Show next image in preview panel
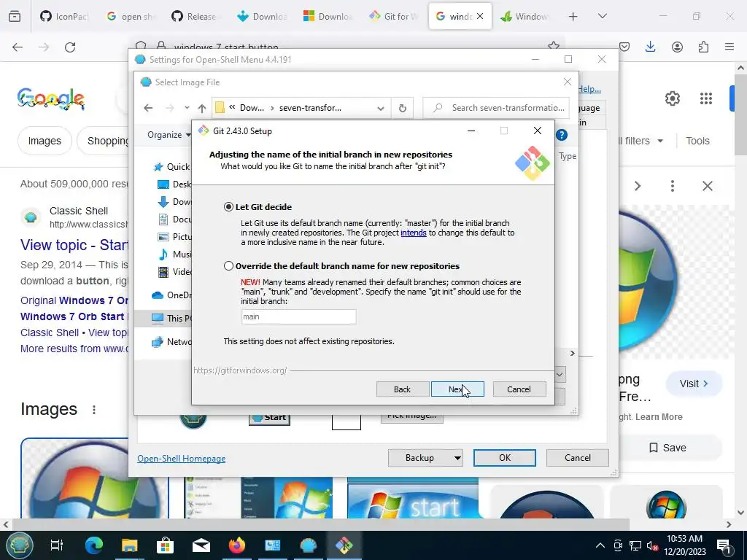This screenshot has height=560, width=747. tap(638, 186)
